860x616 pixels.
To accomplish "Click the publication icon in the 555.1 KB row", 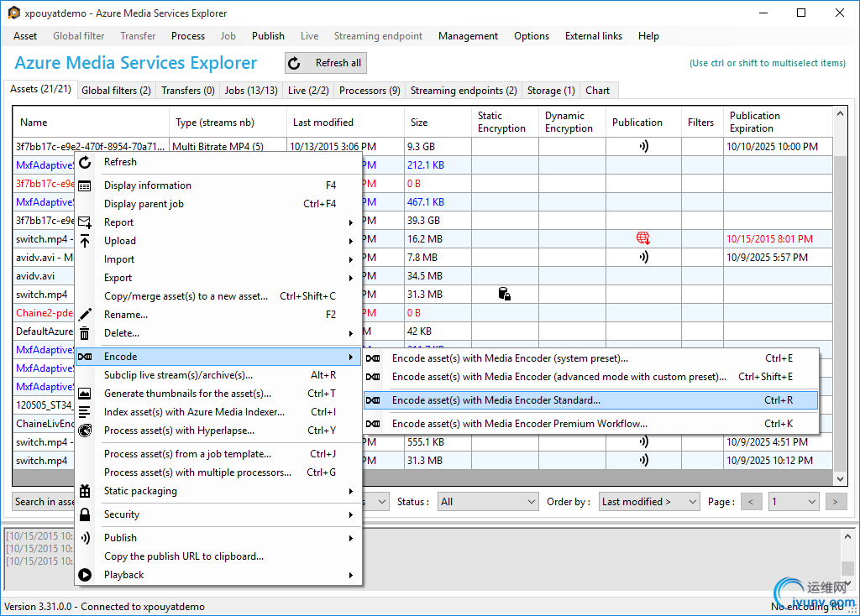I will pos(643,441).
